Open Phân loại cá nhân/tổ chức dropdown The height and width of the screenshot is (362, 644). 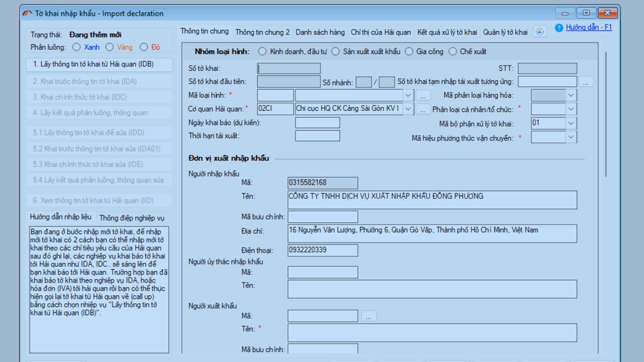pyautogui.click(x=571, y=109)
